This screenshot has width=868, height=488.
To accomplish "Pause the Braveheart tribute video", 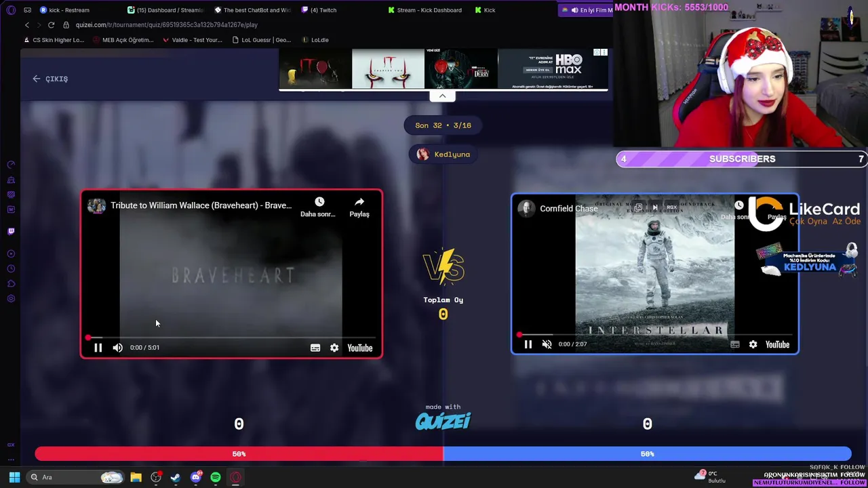I will 98,348.
